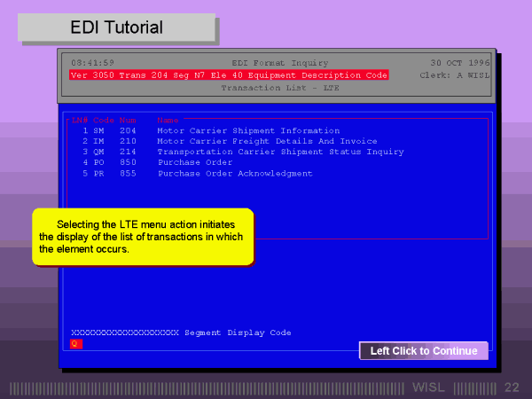Click the EDI Format Inquiry title
This screenshot has width=532, height=399.
[x=279, y=63]
